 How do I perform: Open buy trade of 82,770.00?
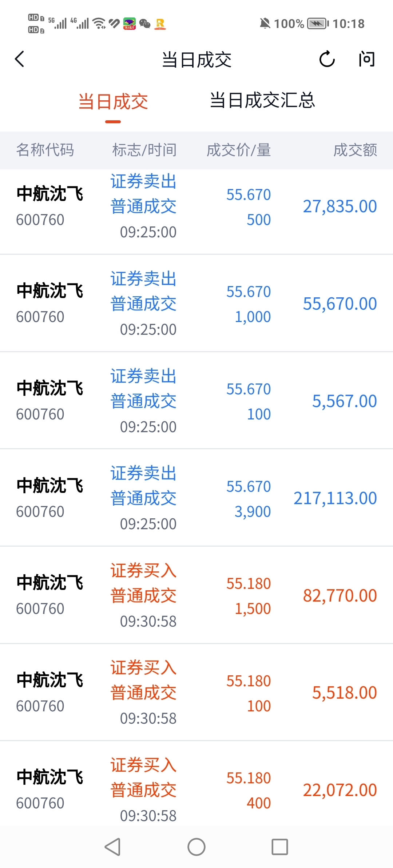pyautogui.click(x=196, y=595)
